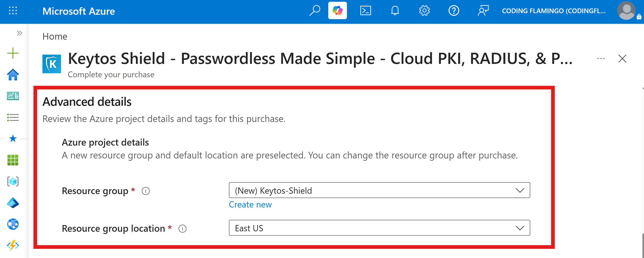Open the account avatar menu
The image size is (644, 258).
click(626, 11)
